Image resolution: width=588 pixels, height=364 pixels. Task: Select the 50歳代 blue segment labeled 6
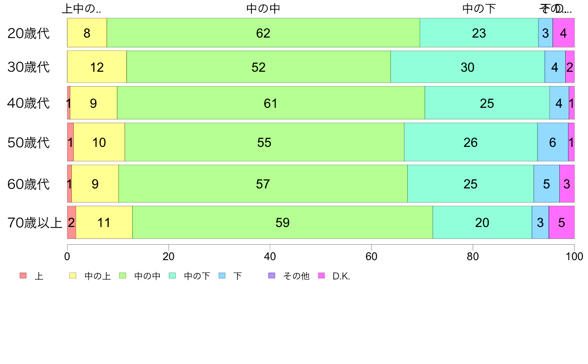tap(553, 142)
